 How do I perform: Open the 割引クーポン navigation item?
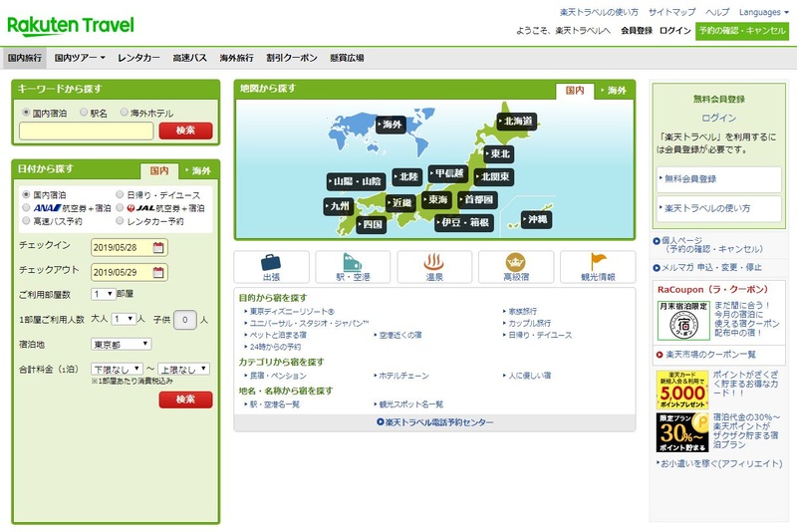(x=292, y=58)
